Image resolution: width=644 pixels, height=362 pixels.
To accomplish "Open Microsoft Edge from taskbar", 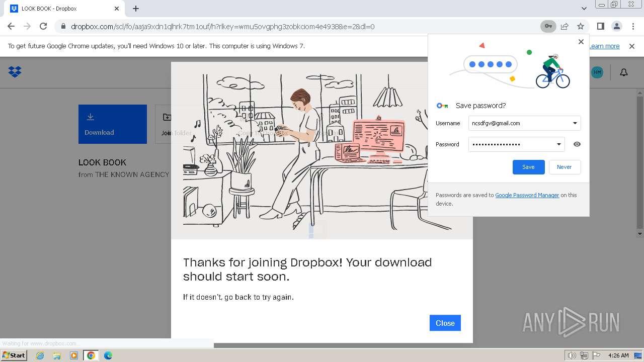I will (x=108, y=355).
